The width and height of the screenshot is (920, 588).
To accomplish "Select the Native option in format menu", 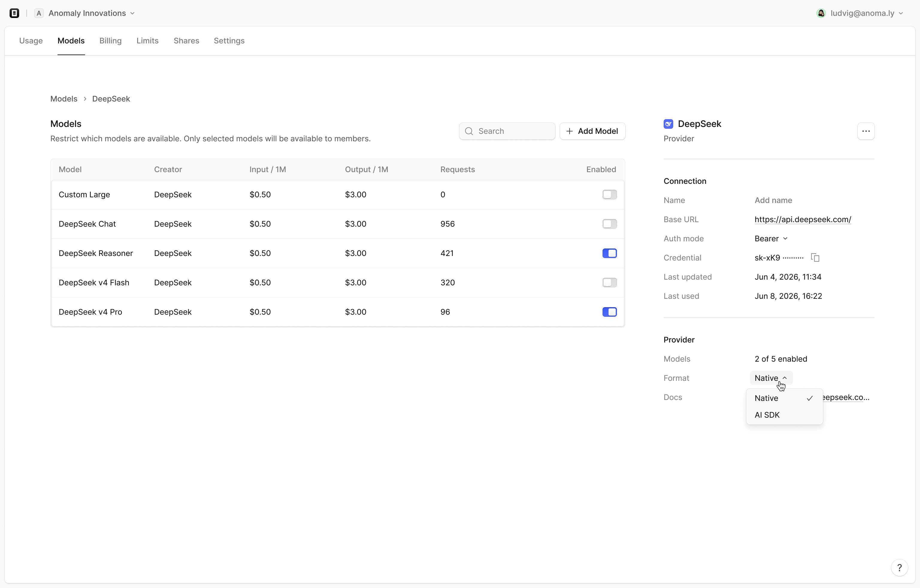I will tap(784, 398).
